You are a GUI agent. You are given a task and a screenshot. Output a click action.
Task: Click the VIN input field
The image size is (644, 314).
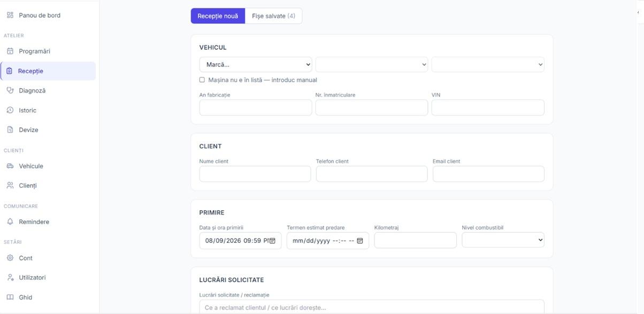point(488,108)
